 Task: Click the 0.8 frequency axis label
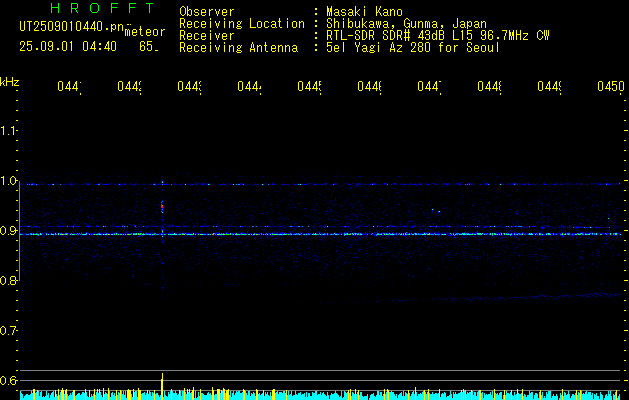8,280
